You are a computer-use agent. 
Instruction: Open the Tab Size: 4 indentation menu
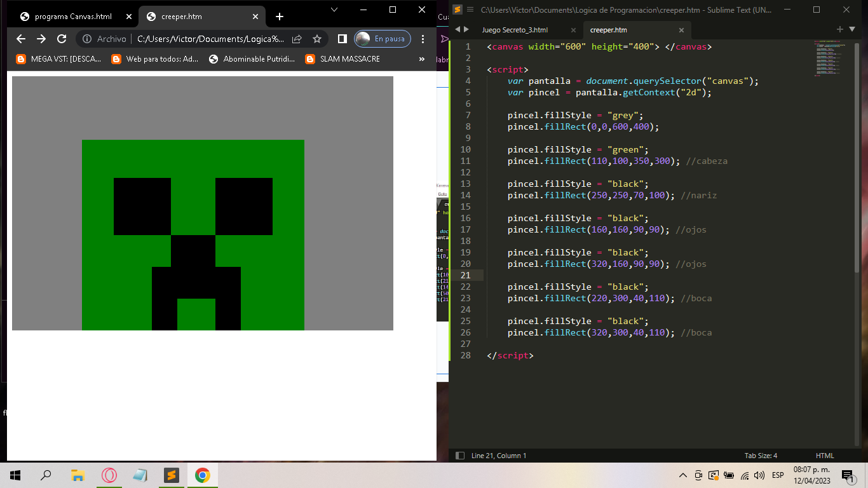[x=761, y=456]
